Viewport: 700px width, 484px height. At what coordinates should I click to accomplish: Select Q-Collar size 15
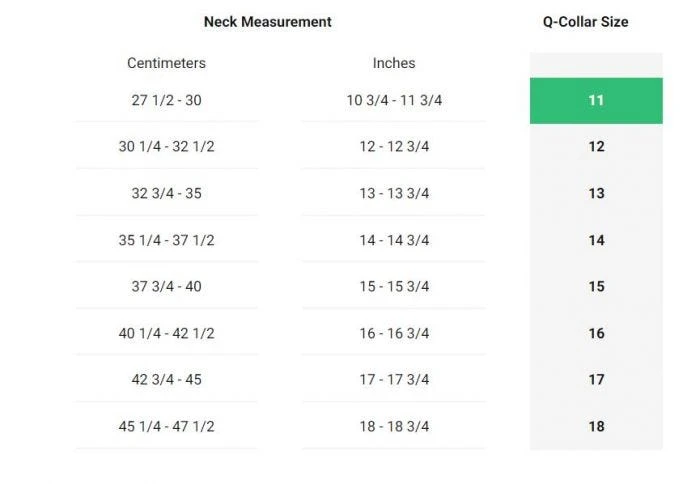pos(596,287)
